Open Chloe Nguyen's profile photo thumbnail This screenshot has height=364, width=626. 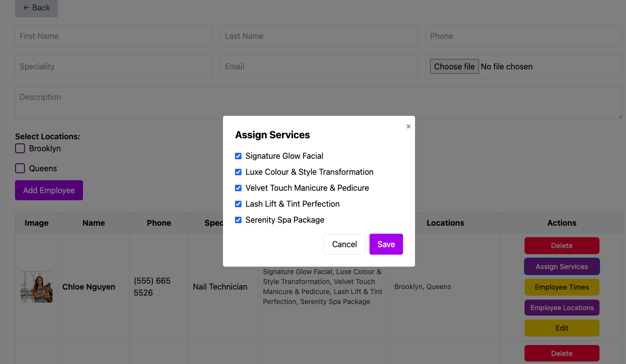(36, 287)
